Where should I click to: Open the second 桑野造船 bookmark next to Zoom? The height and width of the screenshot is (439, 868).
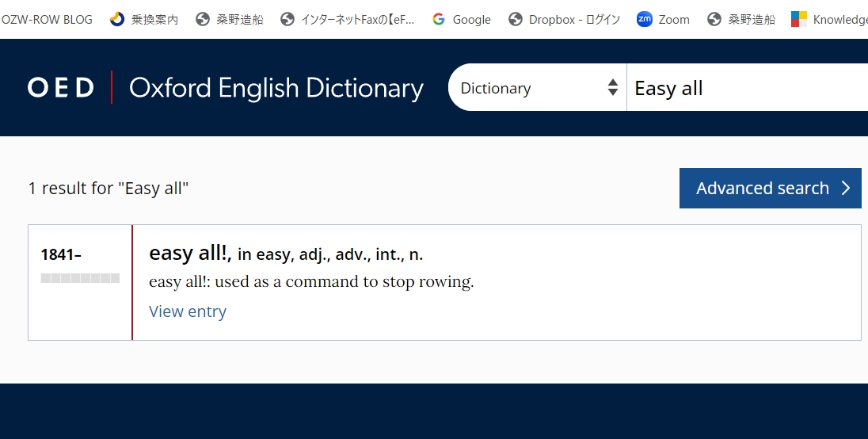click(x=740, y=19)
